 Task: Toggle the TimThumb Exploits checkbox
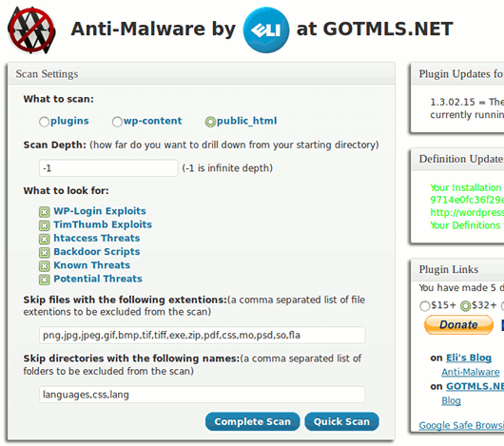tap(45, 225)
